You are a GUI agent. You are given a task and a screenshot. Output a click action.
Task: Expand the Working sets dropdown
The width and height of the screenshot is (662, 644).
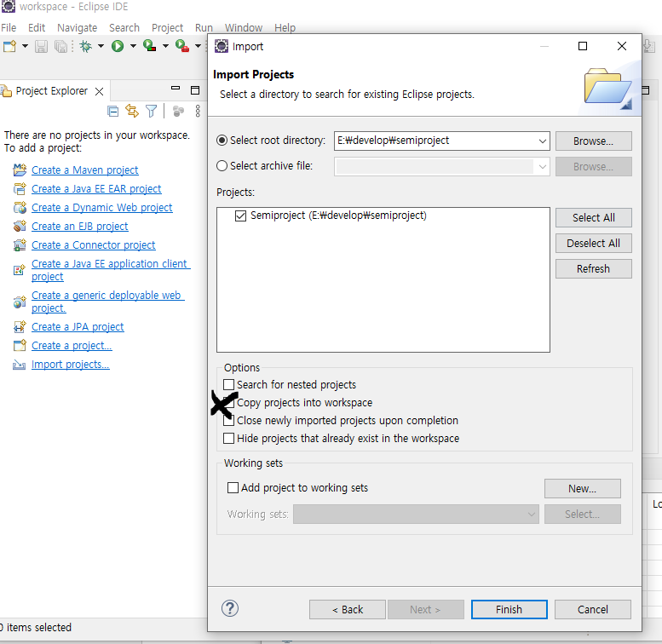point(532,514)
